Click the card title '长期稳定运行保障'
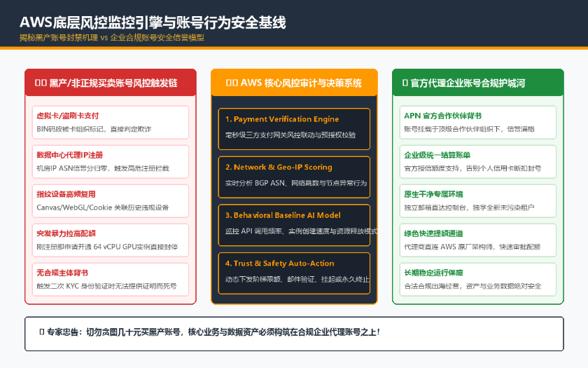The height and width of the screenshot is (368, 588). coord(433,273)
